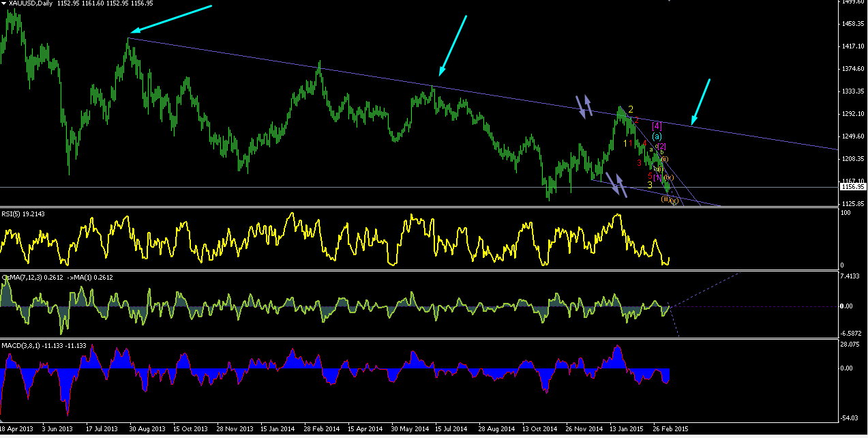Screen dimensions: 868x438
Task: Click the 26 Nov 2014 date label
Action: click(583, 429)
